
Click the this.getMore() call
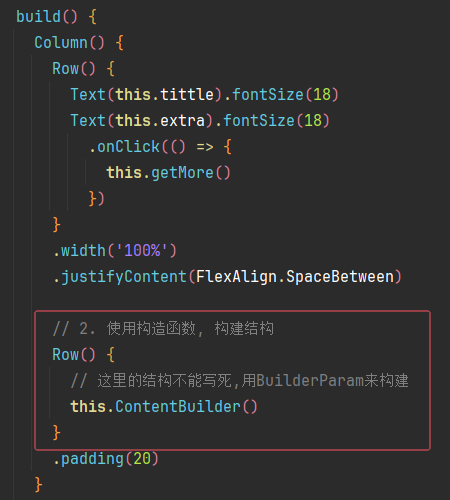168,173
